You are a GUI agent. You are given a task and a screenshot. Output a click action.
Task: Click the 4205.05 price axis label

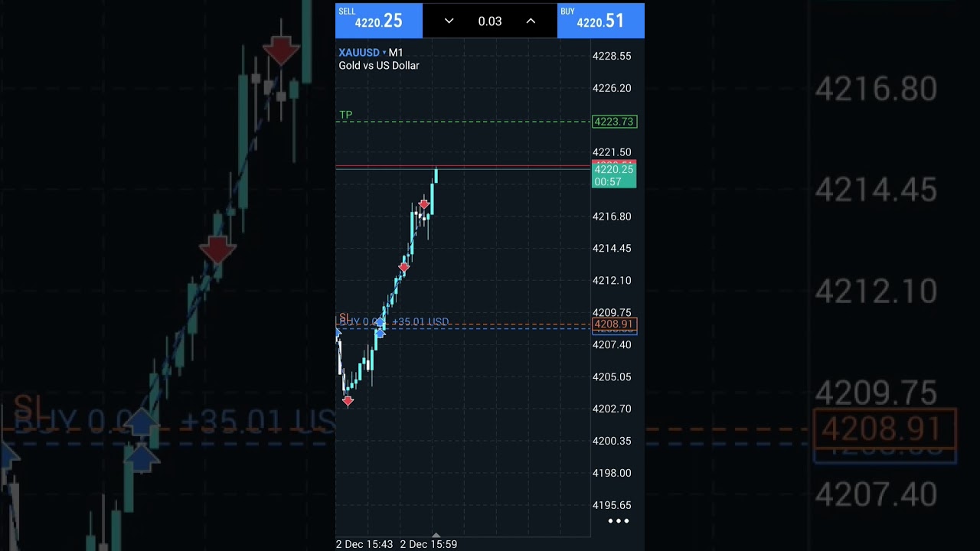(612, 377)
